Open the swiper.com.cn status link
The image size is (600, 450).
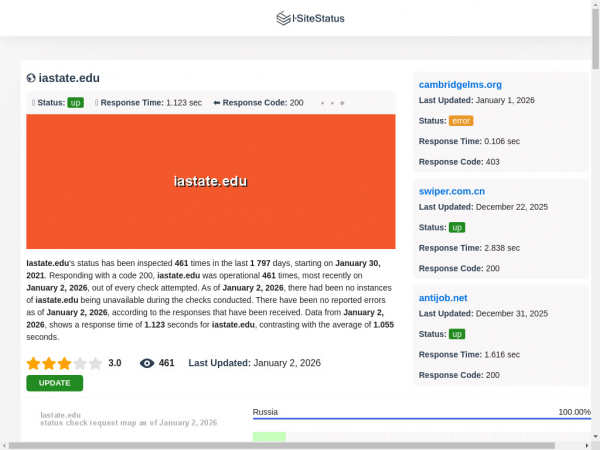click(451, 191)
